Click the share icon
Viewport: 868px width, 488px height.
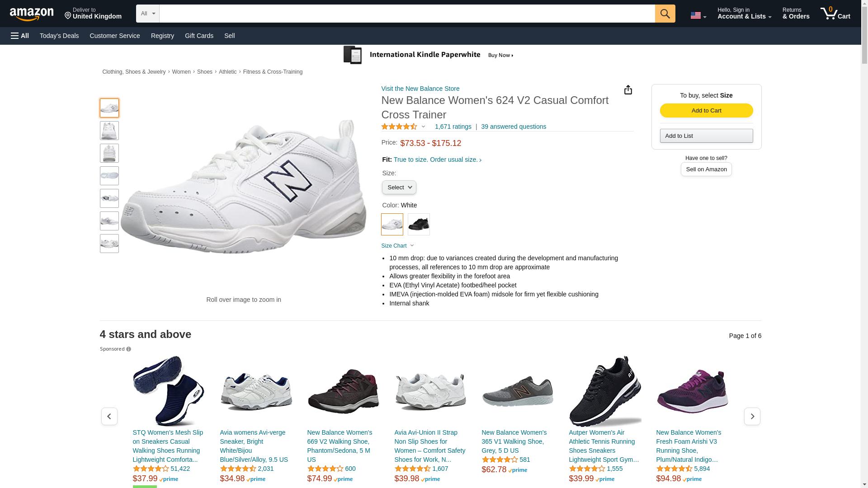pos(628,90)
